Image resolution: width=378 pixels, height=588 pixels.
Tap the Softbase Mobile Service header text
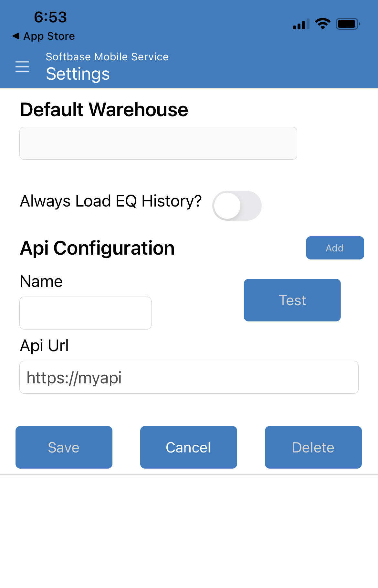click(107, 57)
